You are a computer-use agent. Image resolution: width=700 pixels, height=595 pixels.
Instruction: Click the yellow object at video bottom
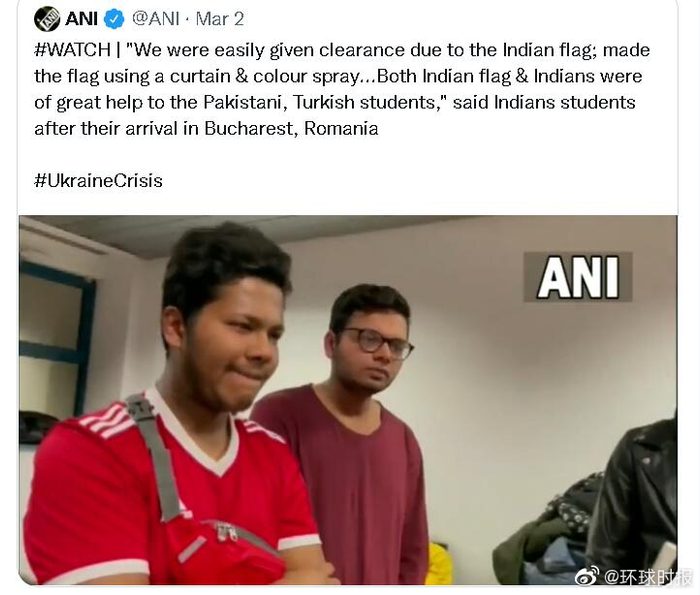coord(439,563)
